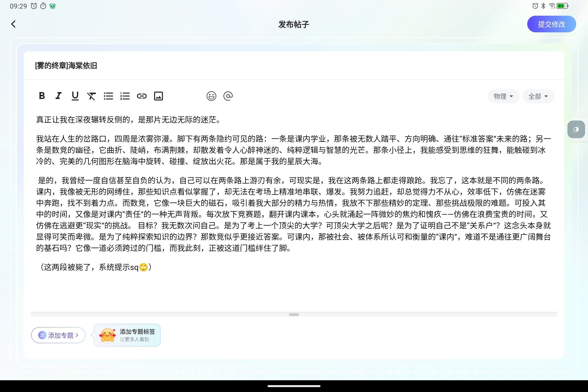The width and height of the screenshot is (588, 392).
Task: Insert a hyperlink
Action: click(x=142, y=96)
